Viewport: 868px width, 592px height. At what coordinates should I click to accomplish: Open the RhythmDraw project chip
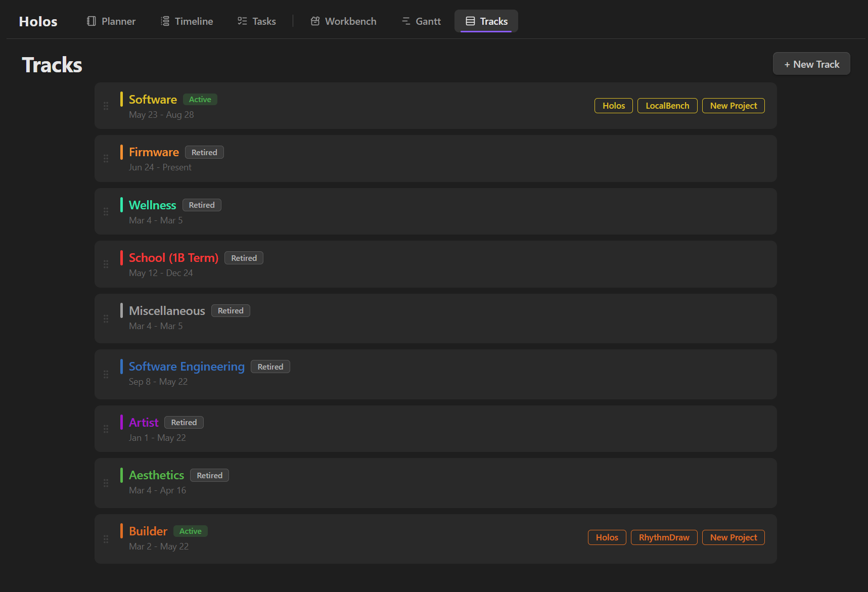point(664,537)
